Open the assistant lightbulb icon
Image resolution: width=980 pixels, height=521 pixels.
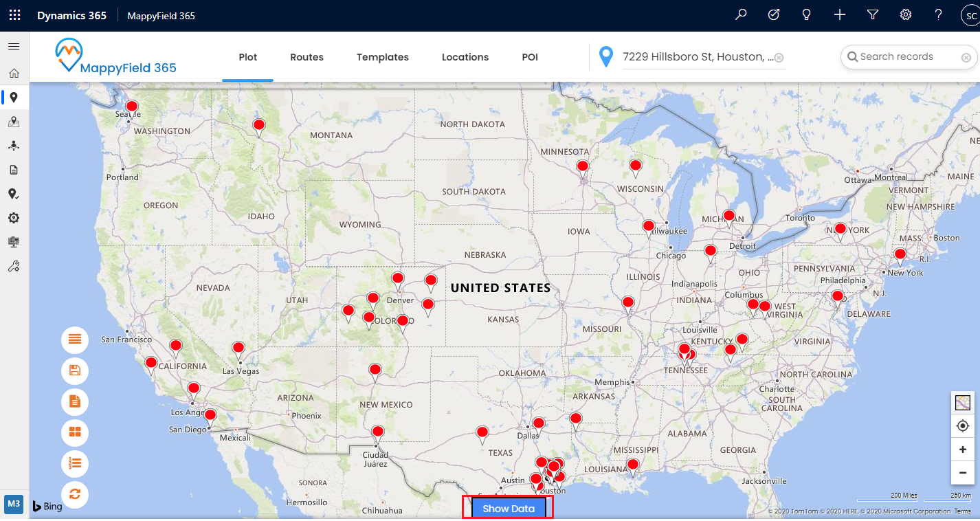(807, 15)
